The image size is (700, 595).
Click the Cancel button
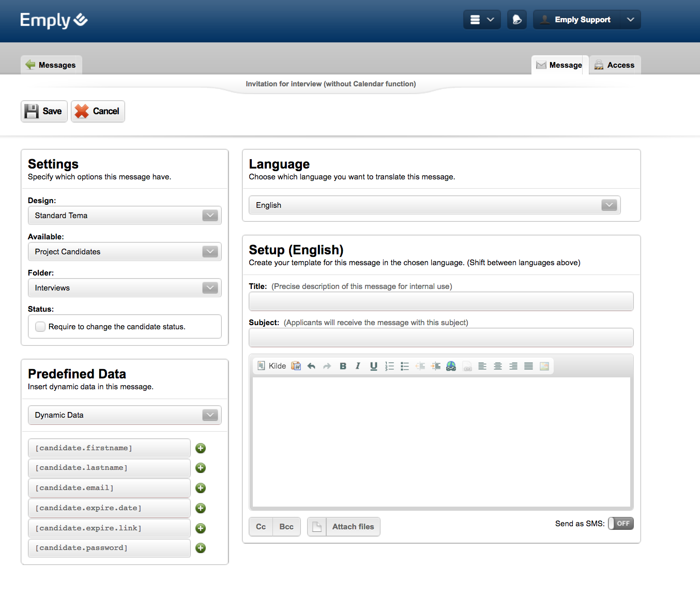(x=98, y=111)
